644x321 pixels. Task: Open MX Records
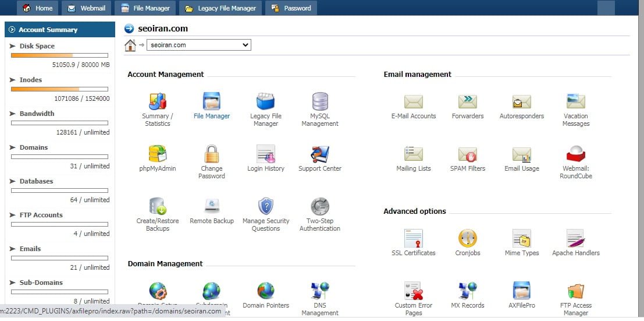coord(468,291)
